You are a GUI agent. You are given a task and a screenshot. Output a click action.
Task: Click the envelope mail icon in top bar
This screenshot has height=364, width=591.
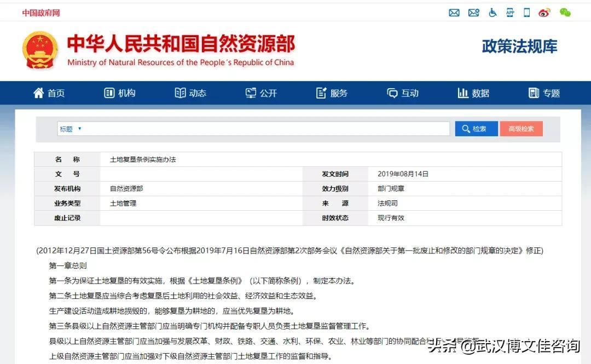pyautogui.click(x=454, y=13)
